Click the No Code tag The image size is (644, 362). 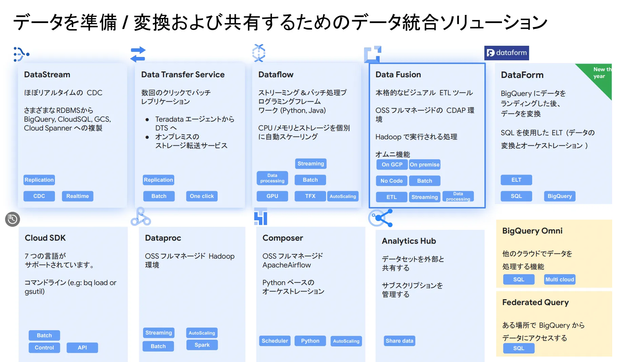(391, 181)
